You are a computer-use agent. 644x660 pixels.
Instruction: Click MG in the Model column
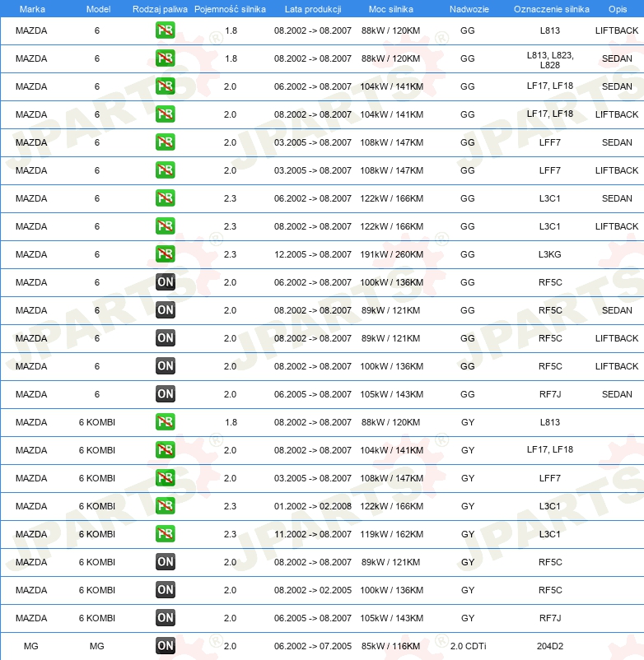point(97,646)
